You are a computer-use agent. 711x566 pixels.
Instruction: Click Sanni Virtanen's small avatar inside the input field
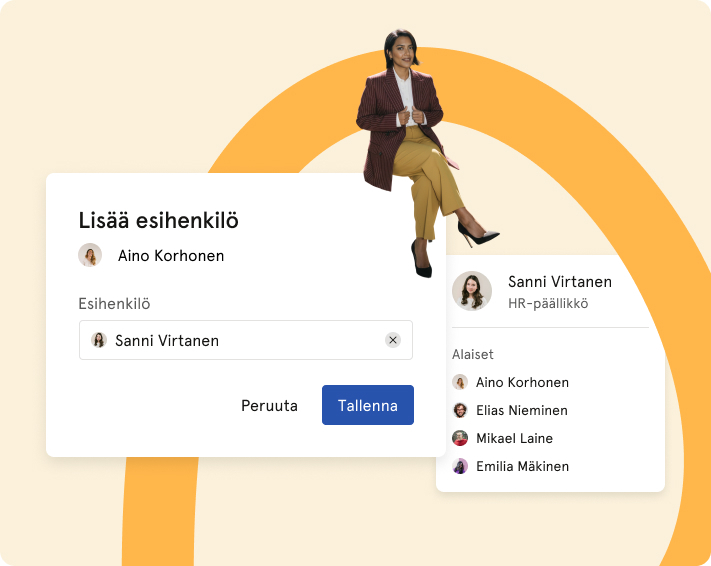tap(99, 340)
